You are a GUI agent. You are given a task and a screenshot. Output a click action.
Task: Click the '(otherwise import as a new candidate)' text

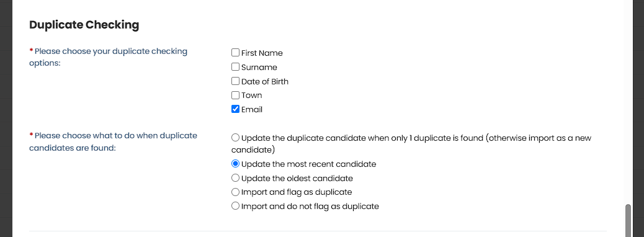[x=411, y=144]
